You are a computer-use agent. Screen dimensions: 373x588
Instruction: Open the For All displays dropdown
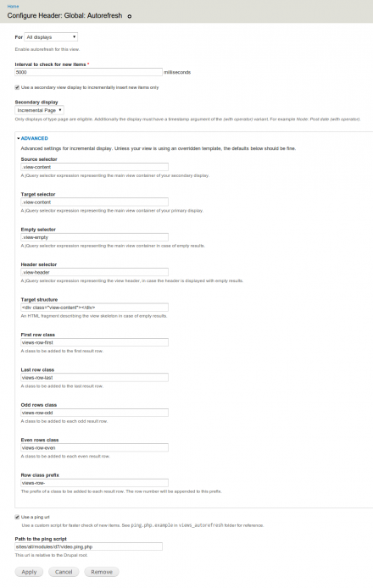point(51,37)
